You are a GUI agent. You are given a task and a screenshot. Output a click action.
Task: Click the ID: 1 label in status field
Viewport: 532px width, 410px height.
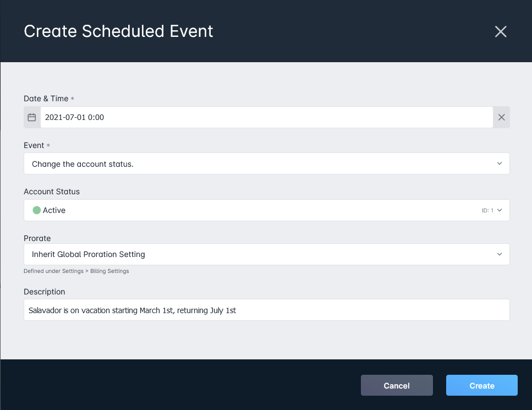tap(487, 211)
